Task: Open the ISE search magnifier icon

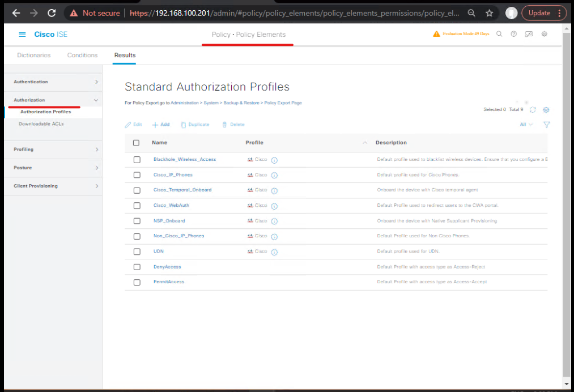Action: click(x=499, y=33)
